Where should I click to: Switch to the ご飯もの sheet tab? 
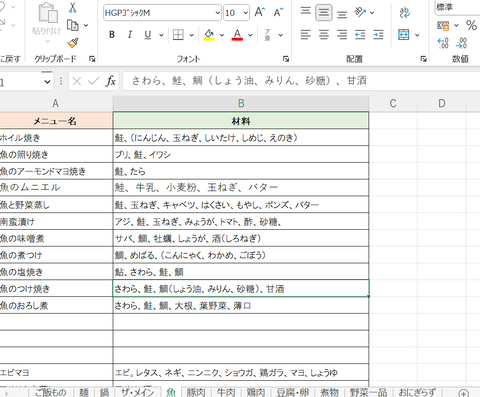click(51, 392)
